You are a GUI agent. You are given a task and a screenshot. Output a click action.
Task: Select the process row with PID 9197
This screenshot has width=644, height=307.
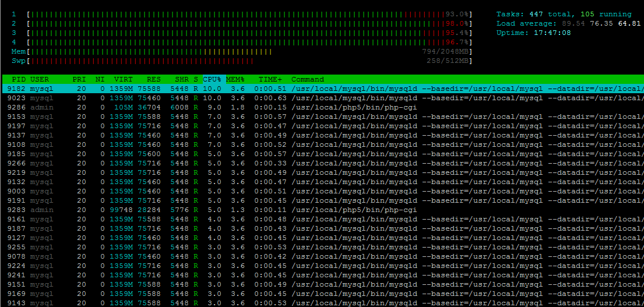323,126
